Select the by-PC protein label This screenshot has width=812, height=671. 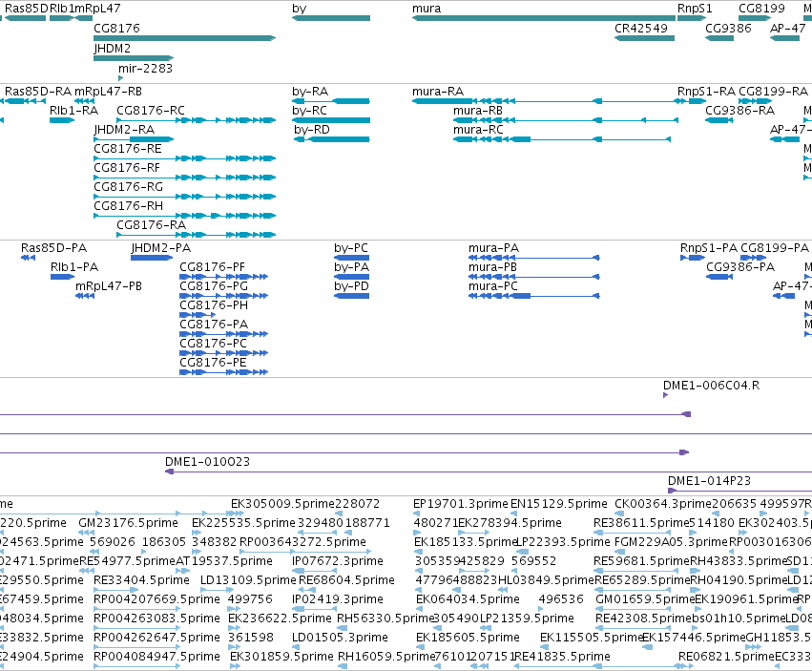pyautogui.click(x=351, y=248)
